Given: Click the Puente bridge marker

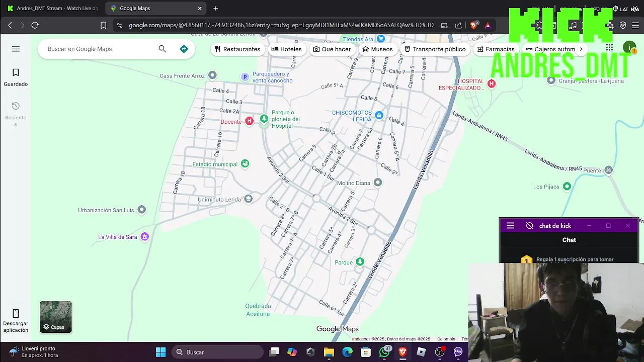Looking at the screenshot, I should (609, 170).
